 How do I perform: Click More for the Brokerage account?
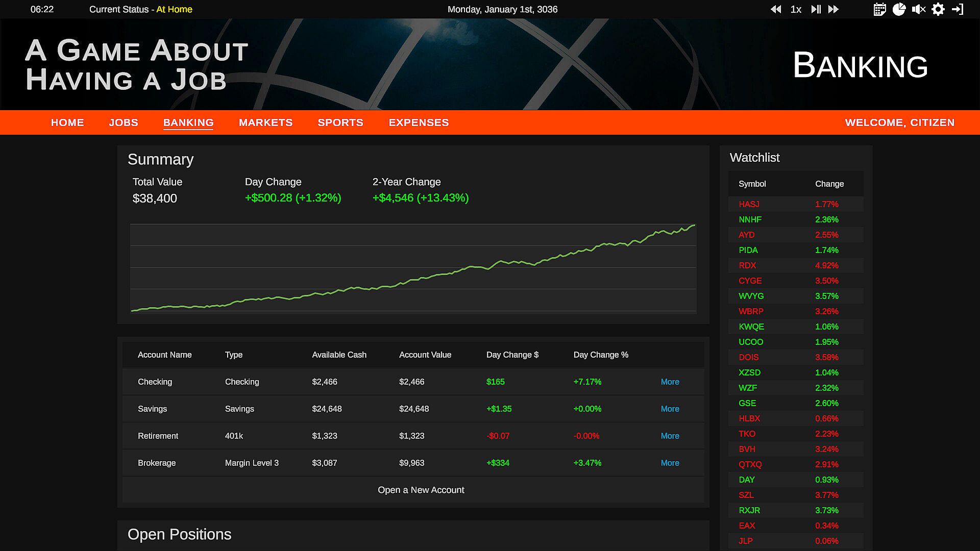tap(670, 463)
